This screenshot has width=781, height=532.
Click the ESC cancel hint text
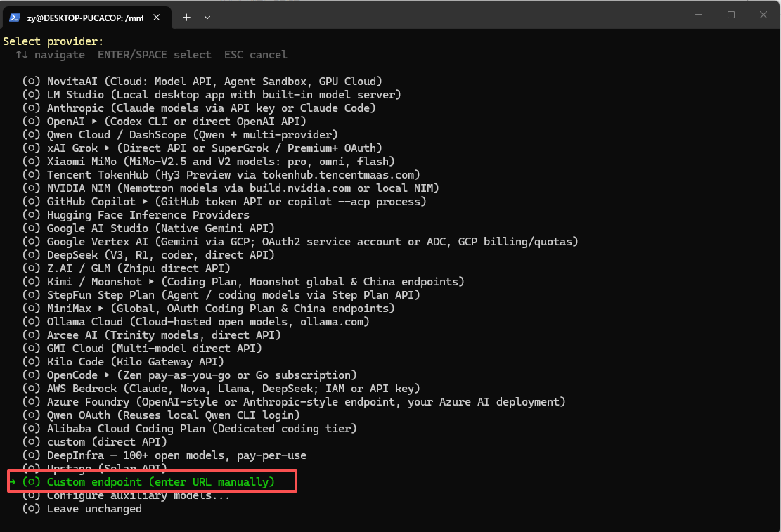[255, 55]
